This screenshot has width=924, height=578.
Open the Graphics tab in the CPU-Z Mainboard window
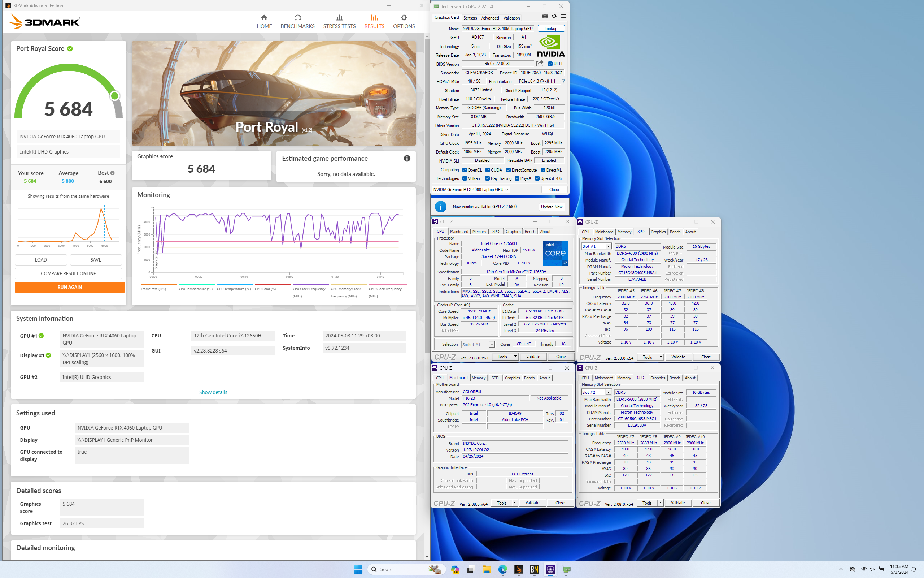[x=512, y=378]
